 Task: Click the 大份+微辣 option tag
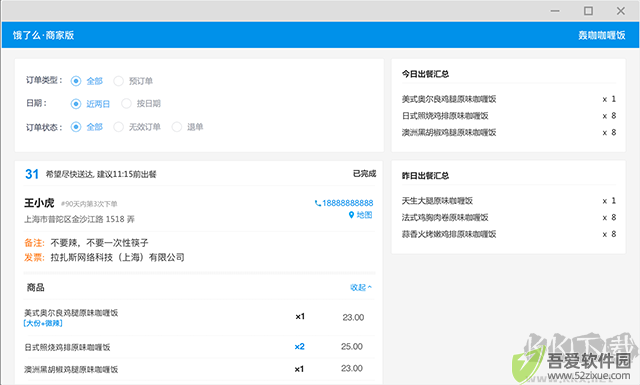(43, 323)
